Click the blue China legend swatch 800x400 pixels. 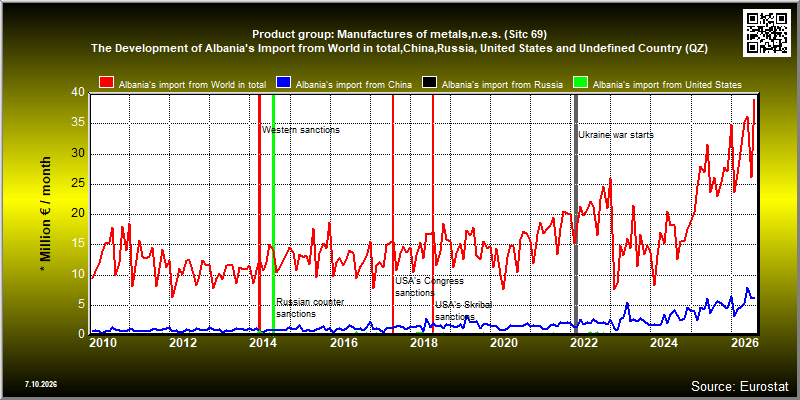[x=284, y=83]
